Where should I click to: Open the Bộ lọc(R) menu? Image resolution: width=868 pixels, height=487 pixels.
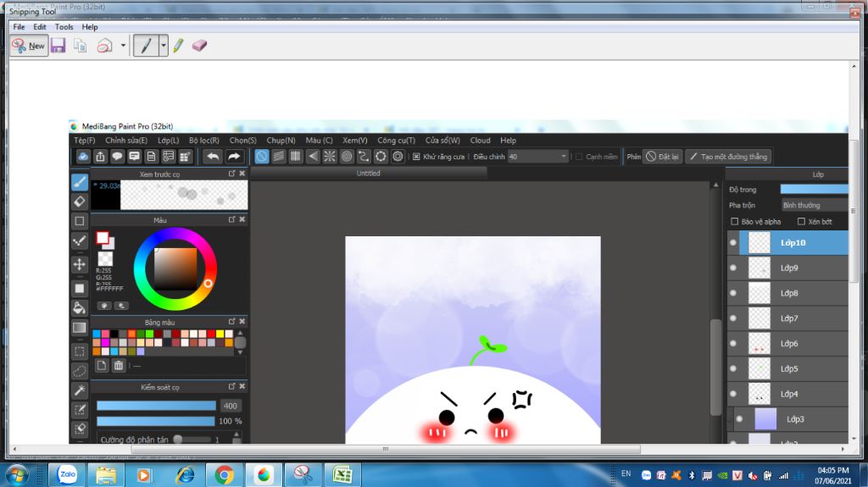pyautogui.click(x=203, y=141)
